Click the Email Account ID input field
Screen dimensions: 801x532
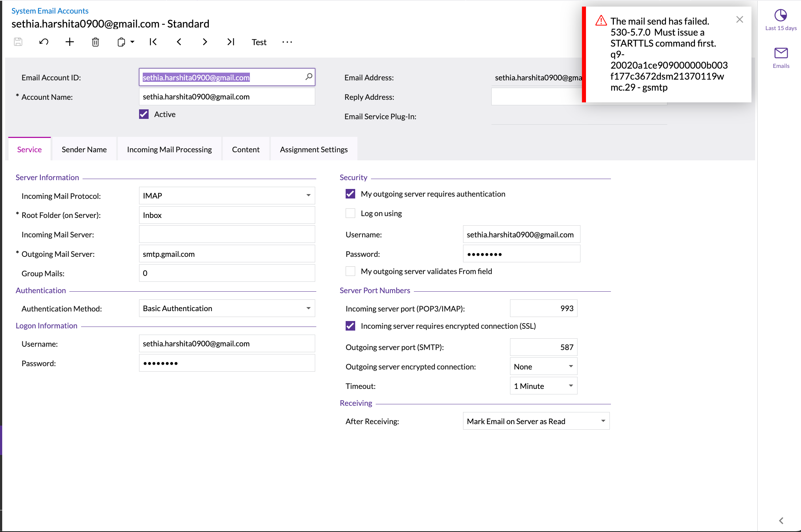click(x=227, y=77)
